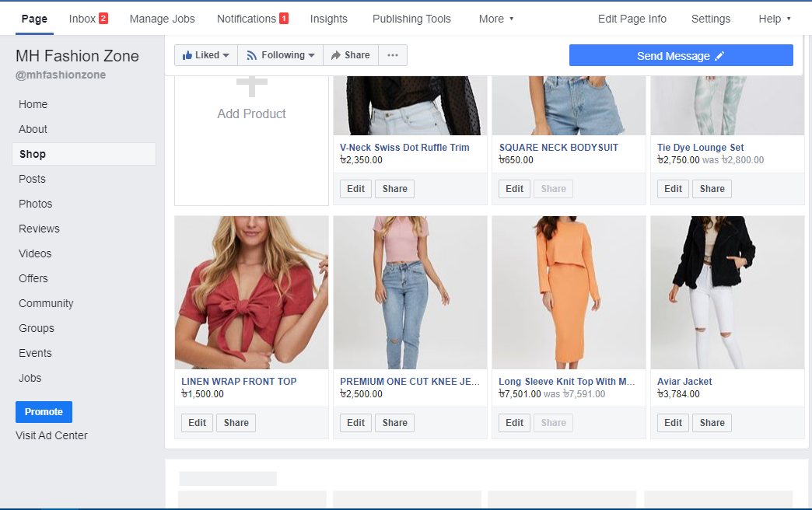Screen dimensions: 812x510
Task: Click the Add Product plus icon
Action: (x=251, y=86)
